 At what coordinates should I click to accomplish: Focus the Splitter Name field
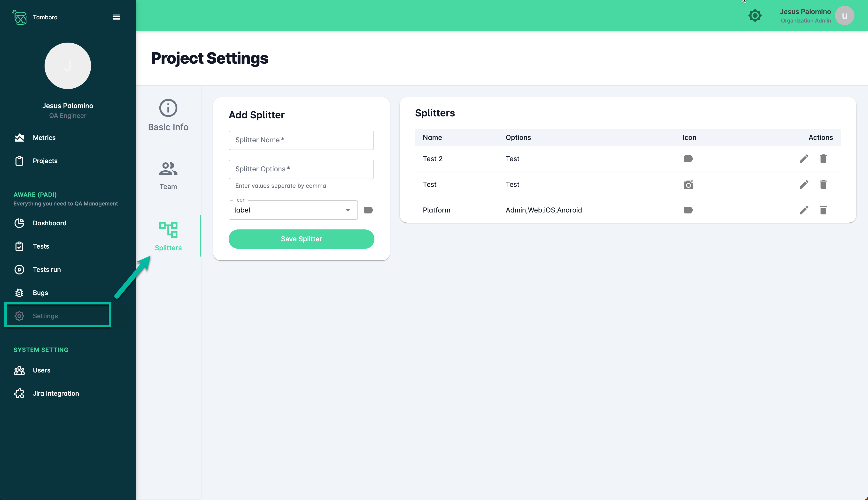tap(301, 140)
